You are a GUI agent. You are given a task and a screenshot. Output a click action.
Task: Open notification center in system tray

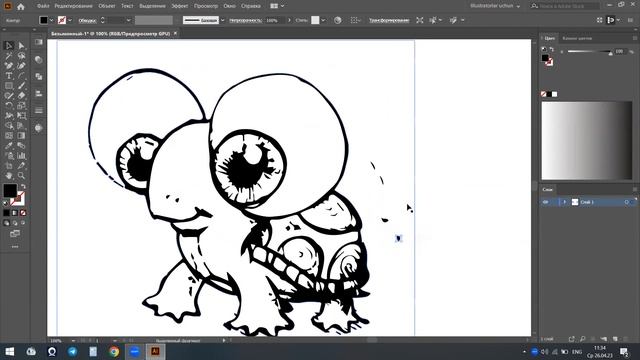click(624, 351)
